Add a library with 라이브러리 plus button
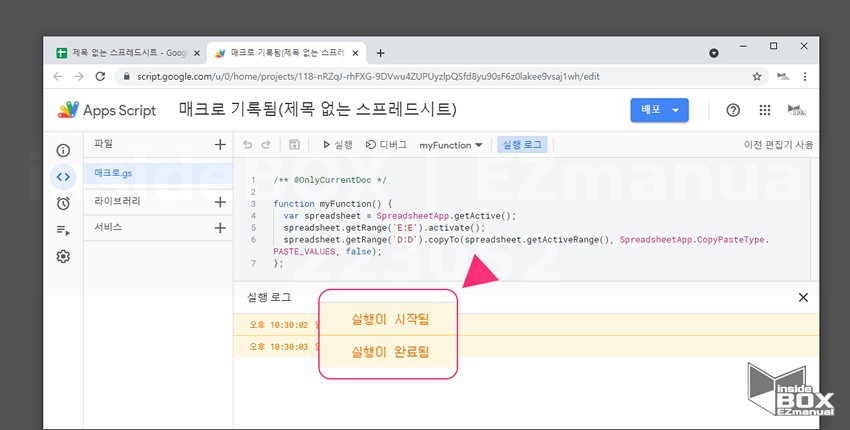 pyautogui.click(x=220, y=201)
